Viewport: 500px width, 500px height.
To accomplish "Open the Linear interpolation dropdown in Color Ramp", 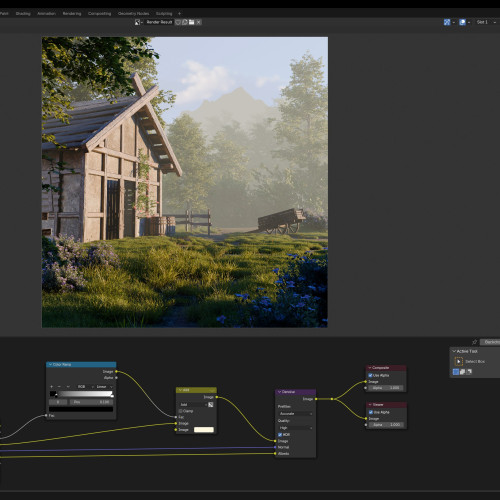I will pyautogui.click(x=104, y=387).
